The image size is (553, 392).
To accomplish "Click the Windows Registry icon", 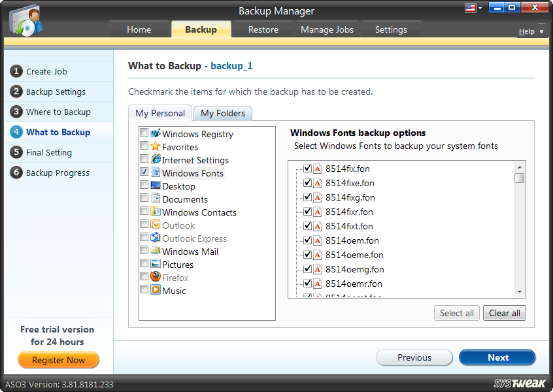I will 156,133.
